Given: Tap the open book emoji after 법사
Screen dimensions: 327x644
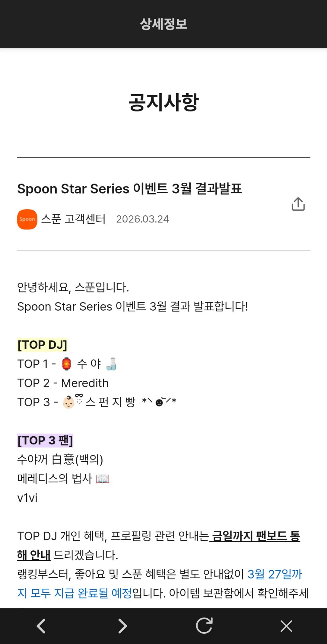Looking at the screenshot, I should coord(103,479).
